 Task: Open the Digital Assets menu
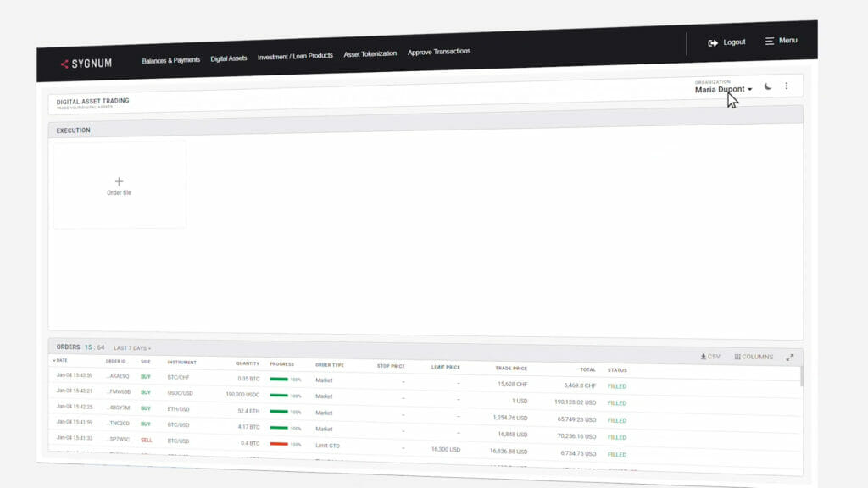(x=229, y=58)
